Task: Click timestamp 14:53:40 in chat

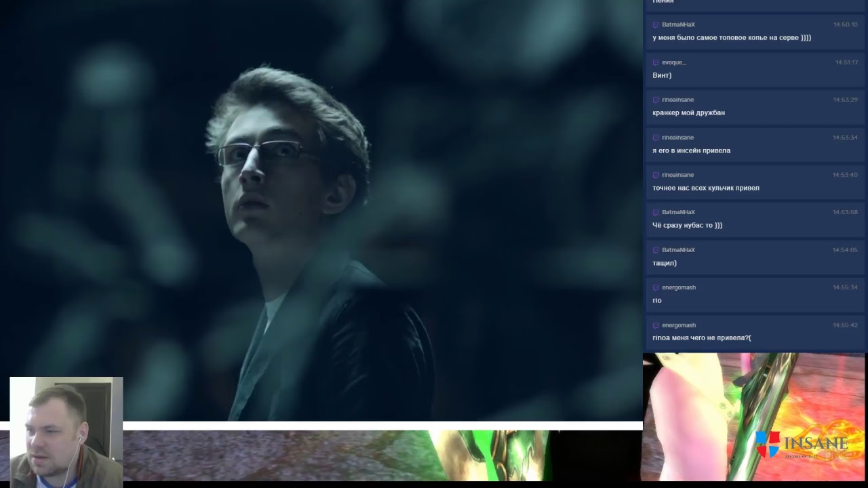Action: (x=846, y=175)
